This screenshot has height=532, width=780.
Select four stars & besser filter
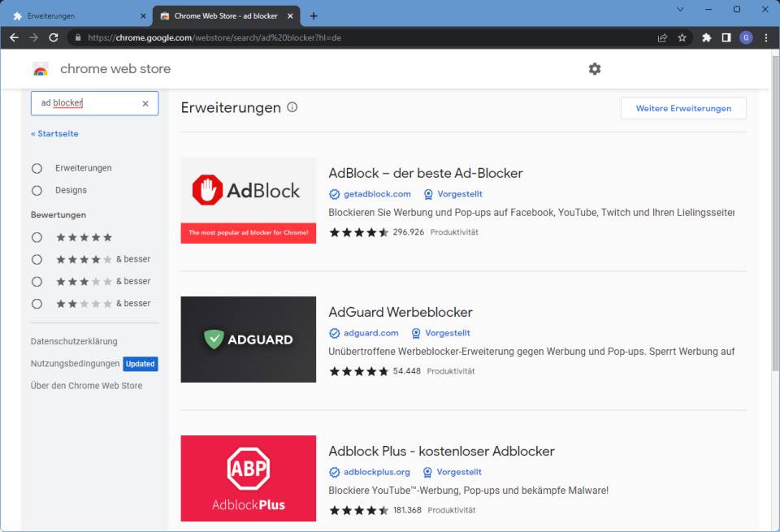37,260
